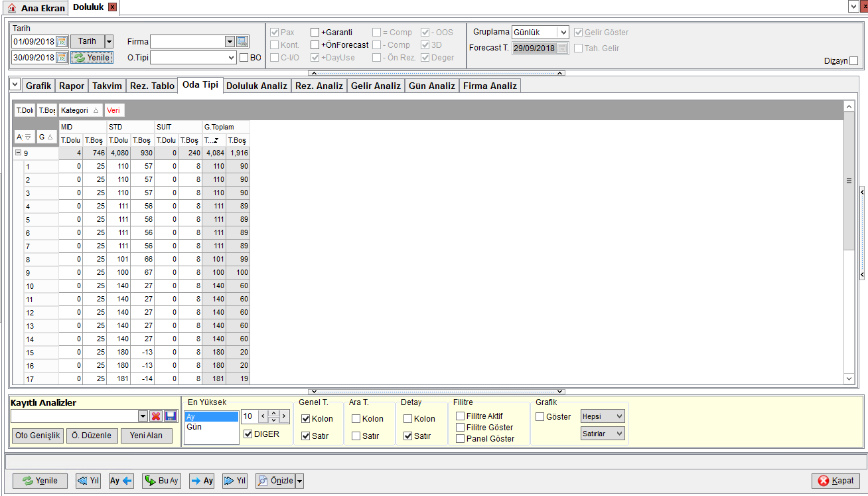Check the Filitre Aktif option
868x496 pixels.
point(460,416)
